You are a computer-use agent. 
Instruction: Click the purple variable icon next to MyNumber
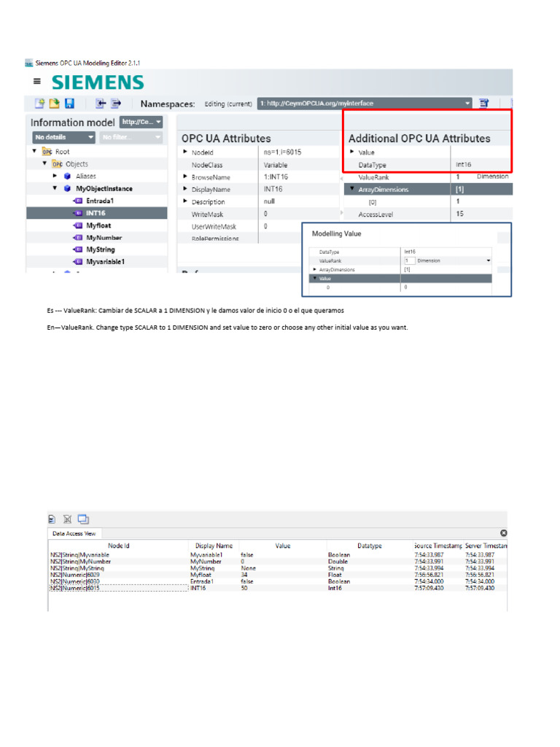point(78,237)
